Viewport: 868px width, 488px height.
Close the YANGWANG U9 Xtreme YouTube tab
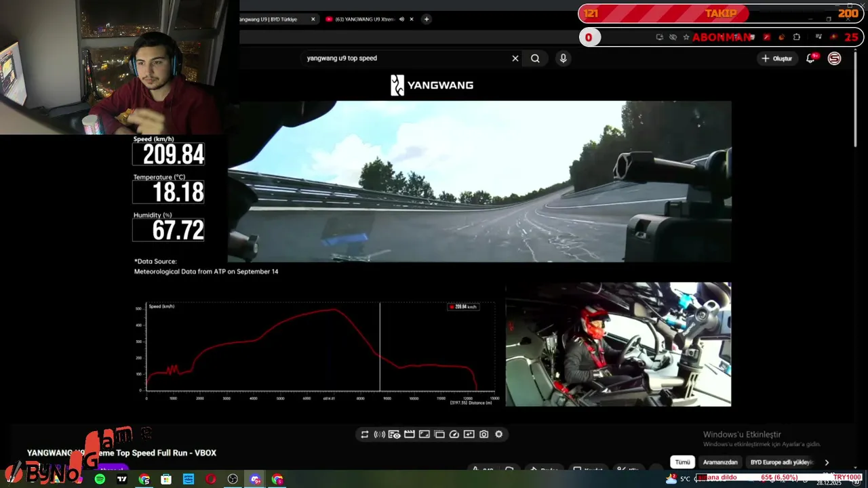point(412,19)
